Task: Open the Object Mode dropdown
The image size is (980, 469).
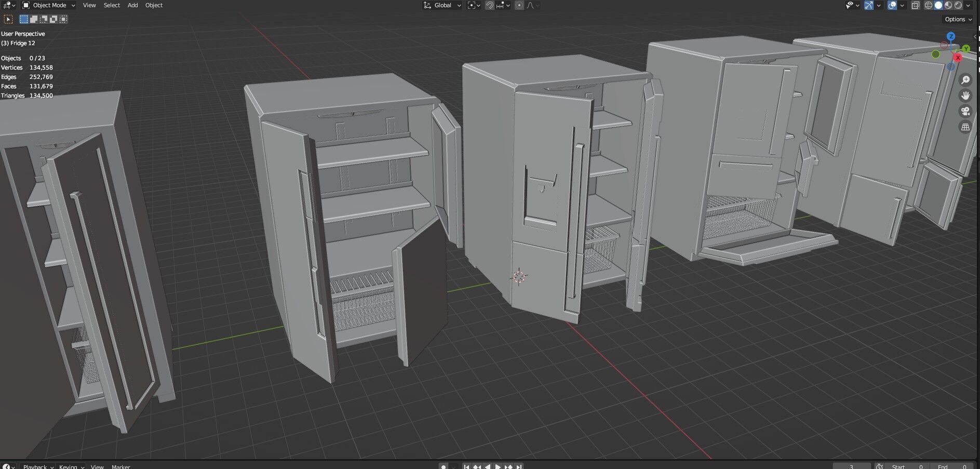Action: pyautogui.click(x=49, y=5)
